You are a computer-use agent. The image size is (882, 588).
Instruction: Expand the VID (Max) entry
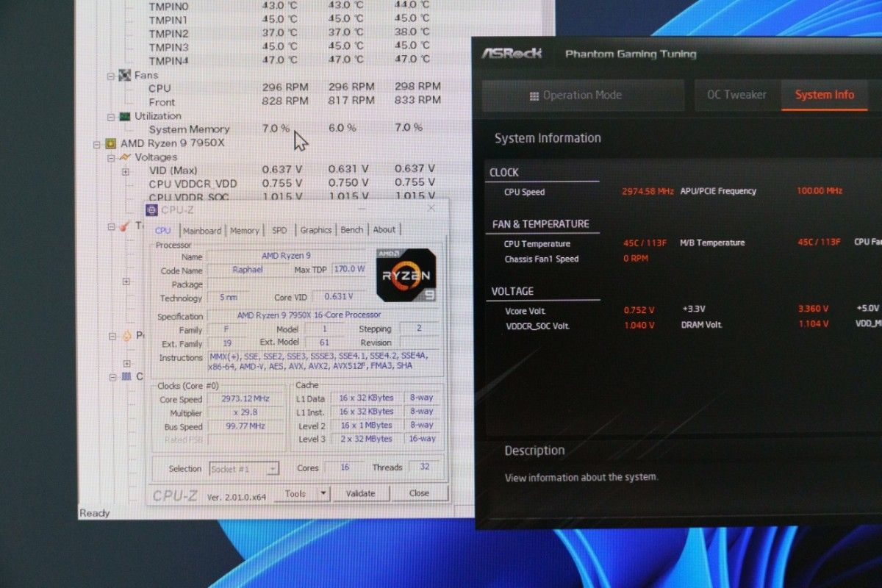coord(125,171)
